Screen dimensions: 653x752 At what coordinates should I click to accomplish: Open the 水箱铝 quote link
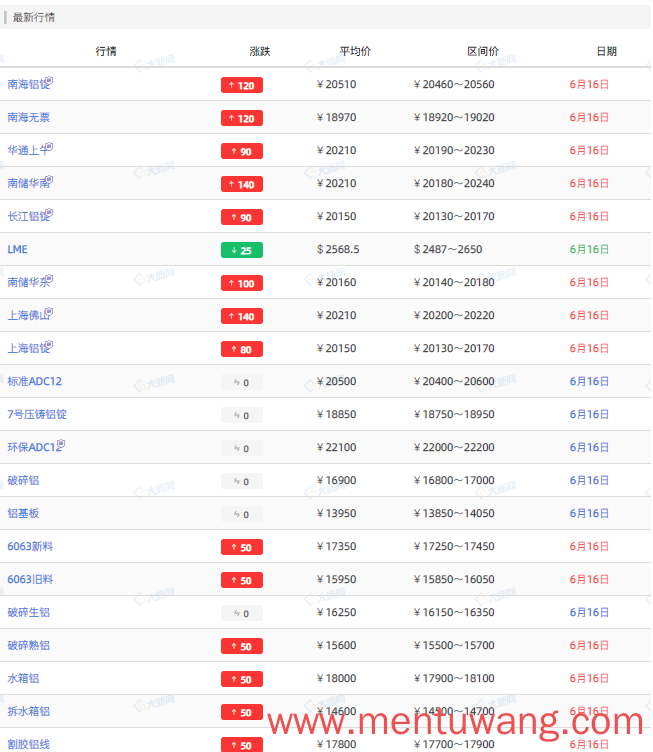[23, 679]
